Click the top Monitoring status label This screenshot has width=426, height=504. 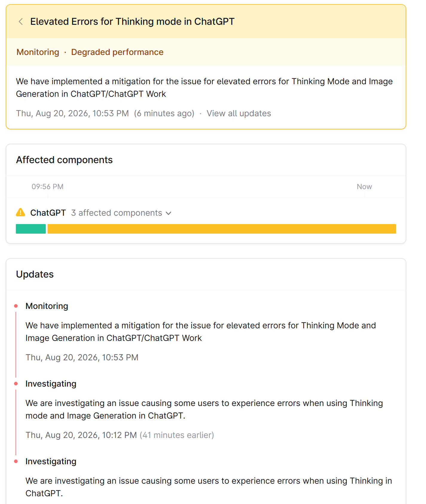38,52
